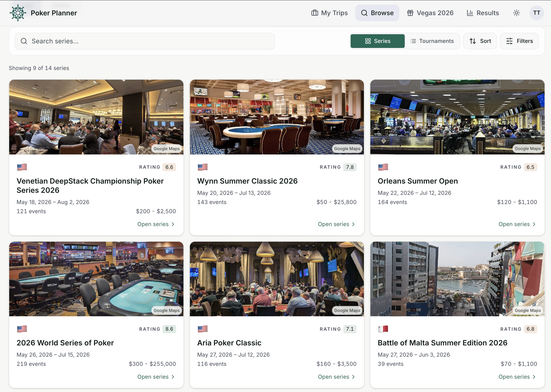The height and width of the screenshot is (392, 551).
Task: Click the '$300 - $255,000' buy-in range
Action: click(152, 364)
